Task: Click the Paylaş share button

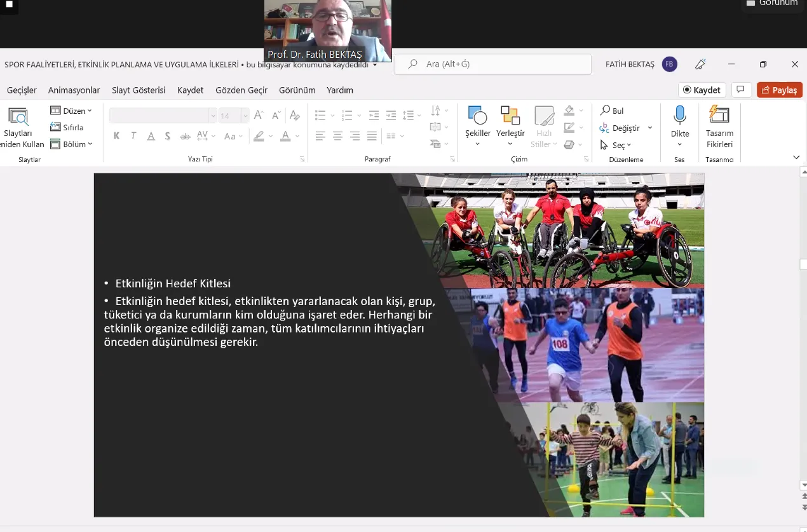Action: 779,90
